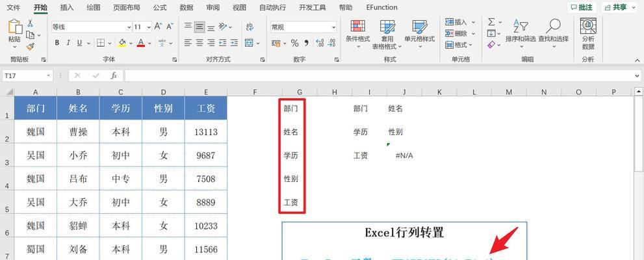The image size is (644, 260).
Task: Open Conditional Formatting (条件格式)
Action: (357, 35)
